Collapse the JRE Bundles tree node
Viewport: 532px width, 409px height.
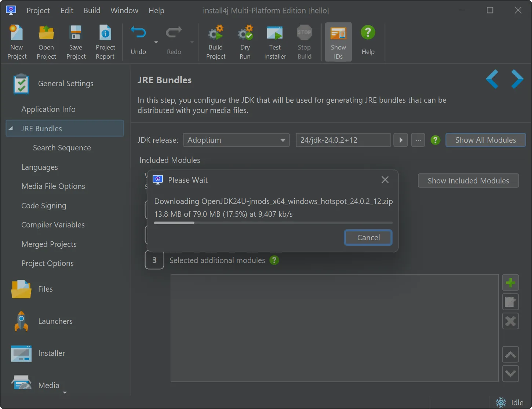coord(11,128)
